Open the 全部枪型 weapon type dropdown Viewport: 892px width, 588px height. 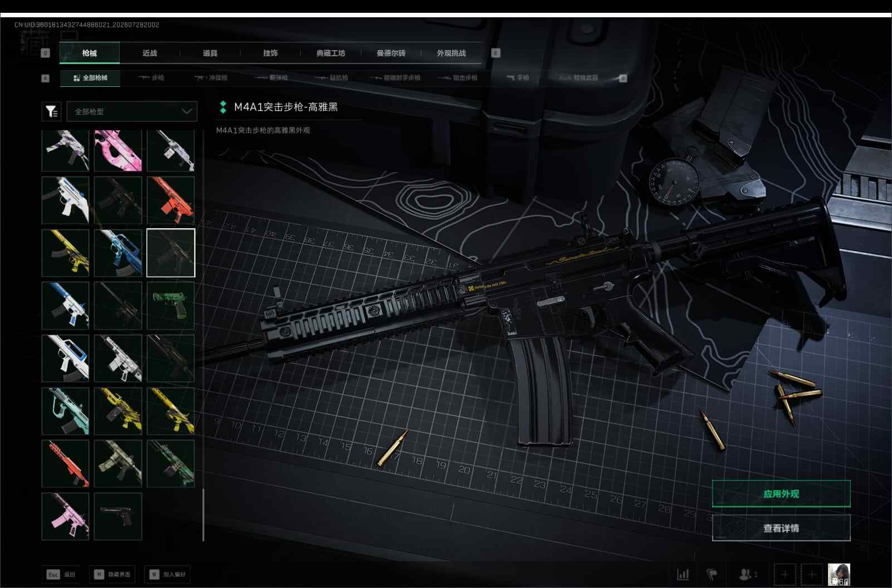pos(132,111)
